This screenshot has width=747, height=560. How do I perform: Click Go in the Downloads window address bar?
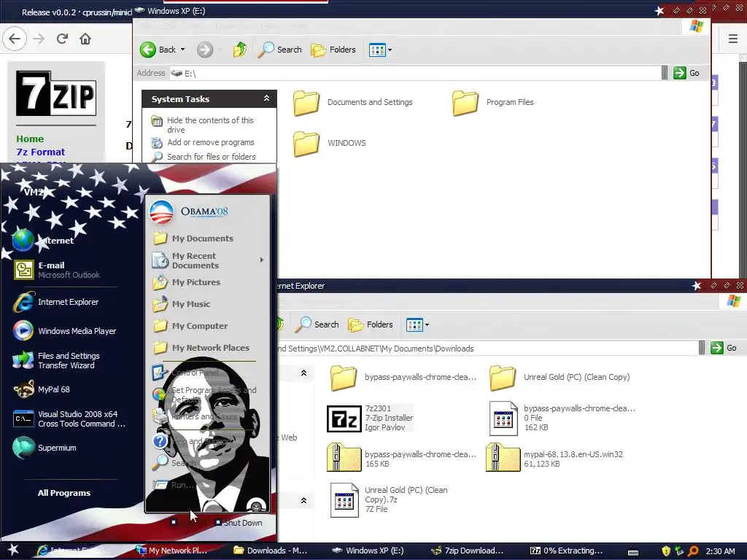pyautogui.click(x=724, y=348)
